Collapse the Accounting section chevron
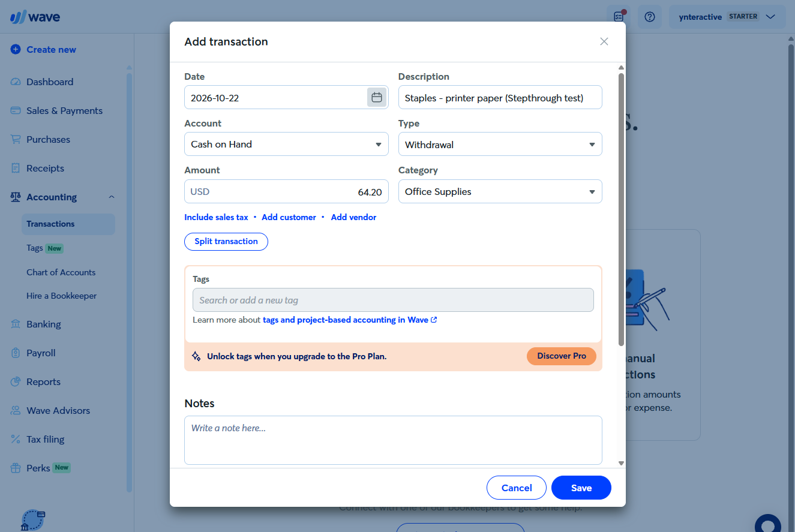This screenshot has height=532, width=795. click(112, 197)
